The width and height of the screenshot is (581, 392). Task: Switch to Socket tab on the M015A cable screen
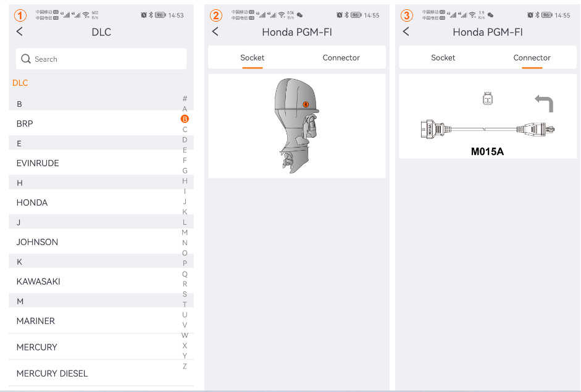pyautogui.click(x=443, y=57)
